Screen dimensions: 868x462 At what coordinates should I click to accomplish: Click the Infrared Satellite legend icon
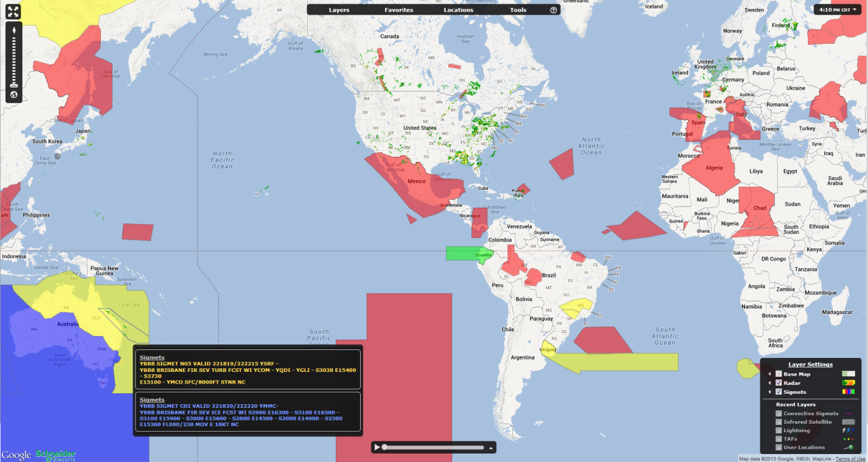848,422
